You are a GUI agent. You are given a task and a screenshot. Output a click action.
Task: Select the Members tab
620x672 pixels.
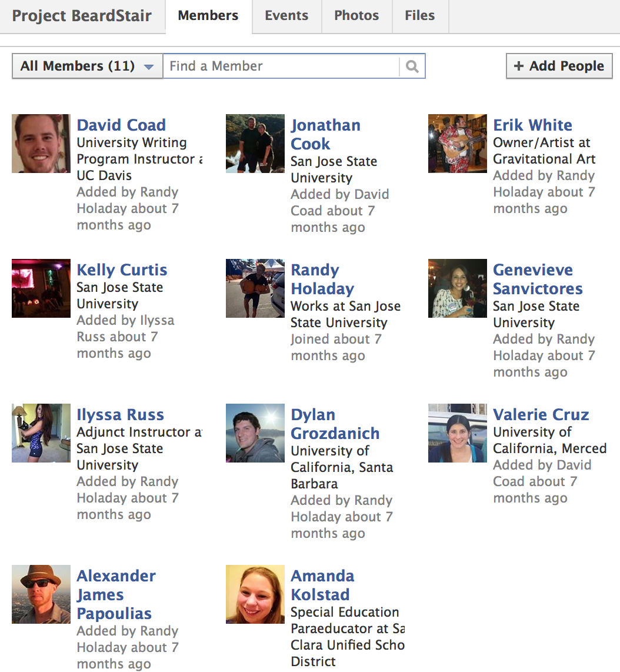(208, 16)
